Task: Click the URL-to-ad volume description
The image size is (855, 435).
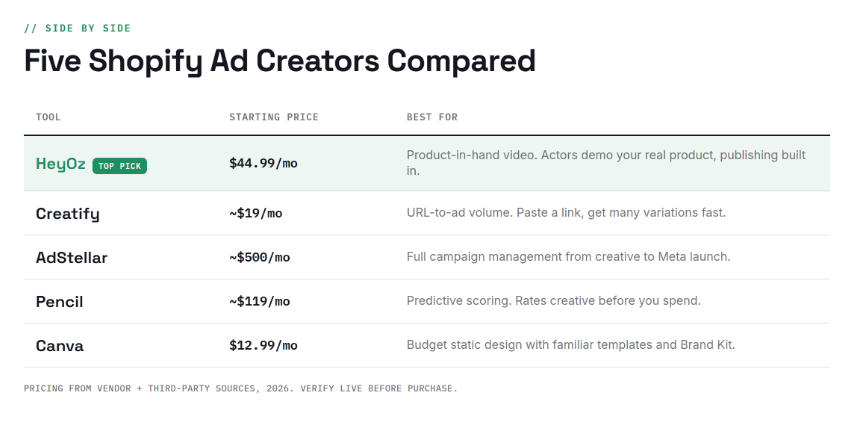Action: [566, 213]
